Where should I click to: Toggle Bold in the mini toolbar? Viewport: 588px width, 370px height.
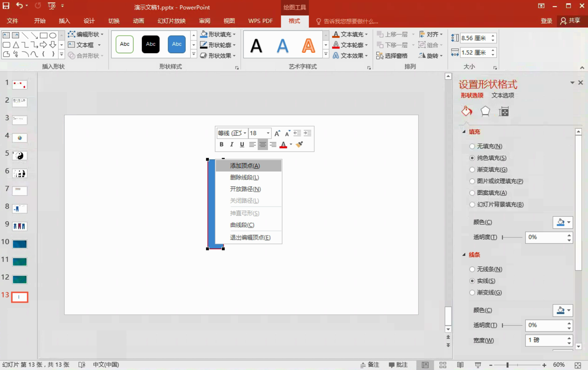tap(221, 144)
